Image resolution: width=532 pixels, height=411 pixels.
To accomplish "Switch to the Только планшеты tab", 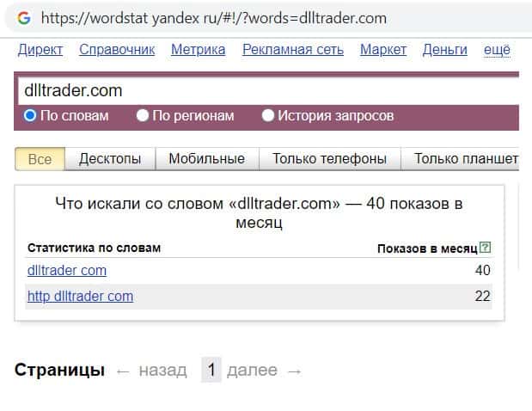I will [x=460, y=159].
